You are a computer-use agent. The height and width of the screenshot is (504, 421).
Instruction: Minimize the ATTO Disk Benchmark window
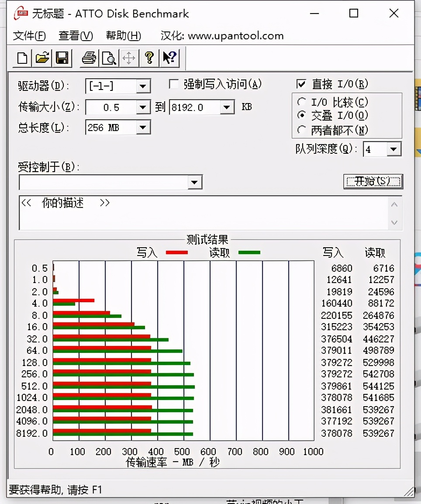(x=314, y=13)
